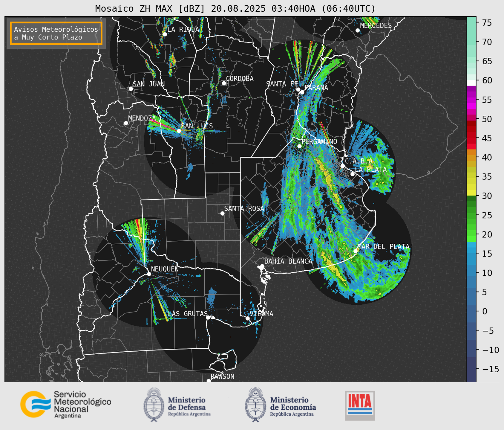The image size is (504, 430).
Task: Click the −15 label on the colorbar
Action: tap(490, 369)
